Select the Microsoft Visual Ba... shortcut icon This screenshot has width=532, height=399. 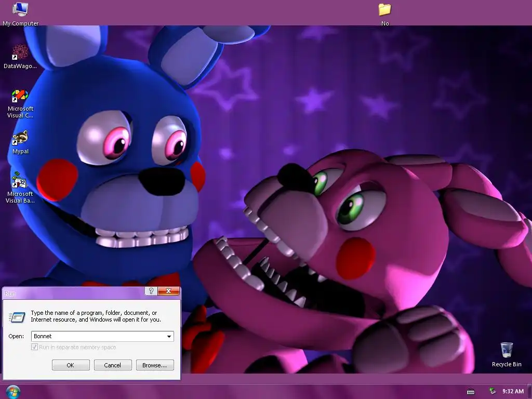pos(20,187)
